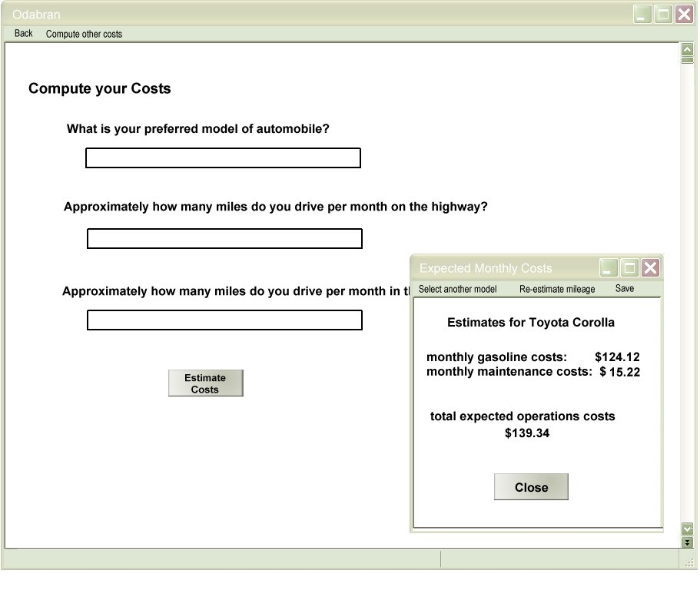Click Save in Expected Monthly Costs
The width and height of the screenshot is (700, 607).
[625, 289]
